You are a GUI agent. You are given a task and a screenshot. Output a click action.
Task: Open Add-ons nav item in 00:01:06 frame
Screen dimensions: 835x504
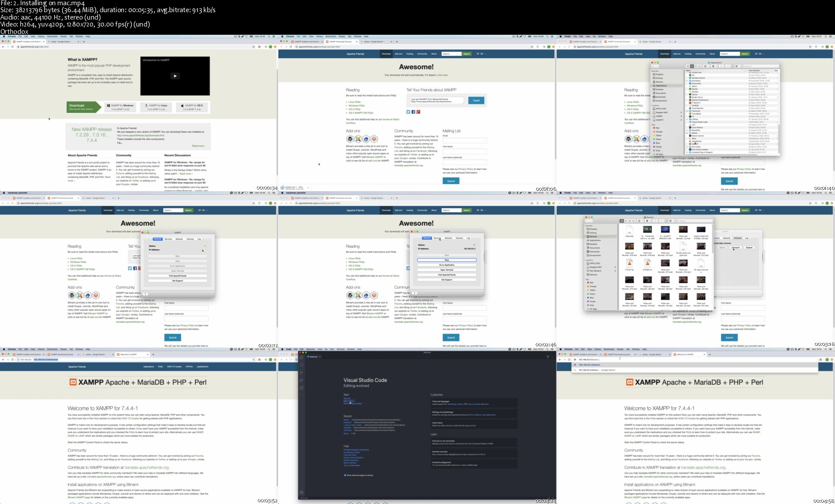coord(398,54)
